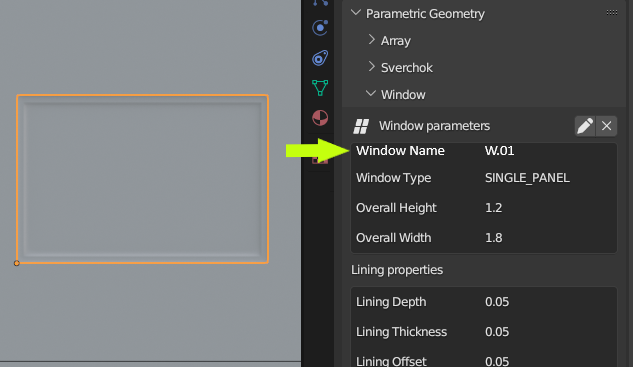The height and width of the screenshot is (367, 633).
Task: Click the object origin point dot
Action: click(x=17, y=263)
